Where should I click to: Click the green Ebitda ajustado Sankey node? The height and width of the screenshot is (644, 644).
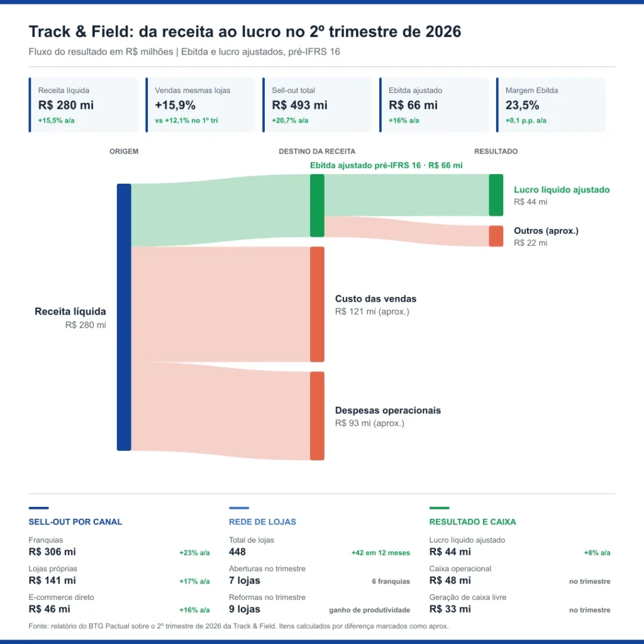[317, 206]
